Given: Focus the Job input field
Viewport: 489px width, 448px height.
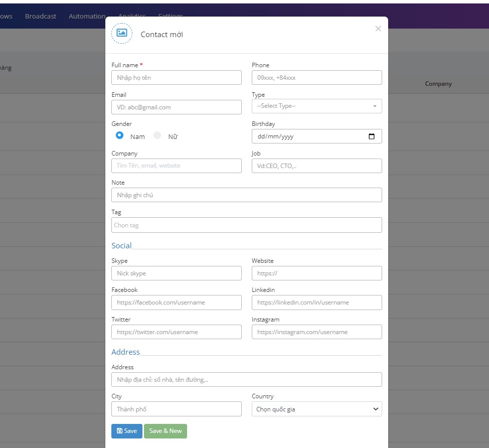Looking at the screenshot, I should [316, 166].
